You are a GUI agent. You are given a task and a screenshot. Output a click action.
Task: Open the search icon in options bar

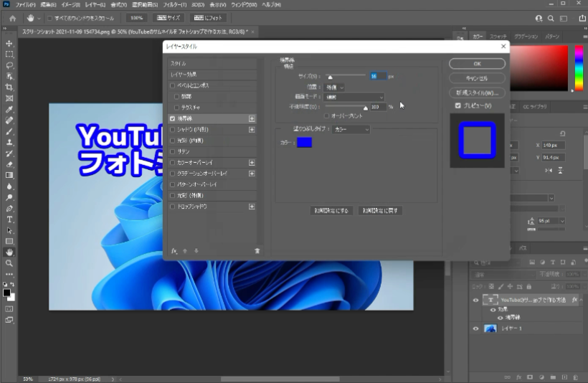tap(551, 19)
